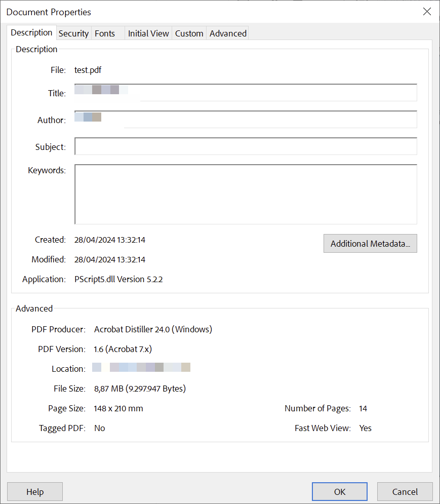Viewport: 440px width, 504px height.
Task: Select the Initial View tab
Action: click(x=148, y=33)
